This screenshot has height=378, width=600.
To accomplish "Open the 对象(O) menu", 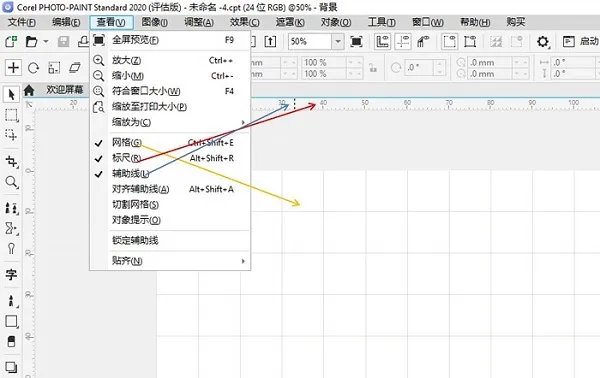I will click(336, 22).
